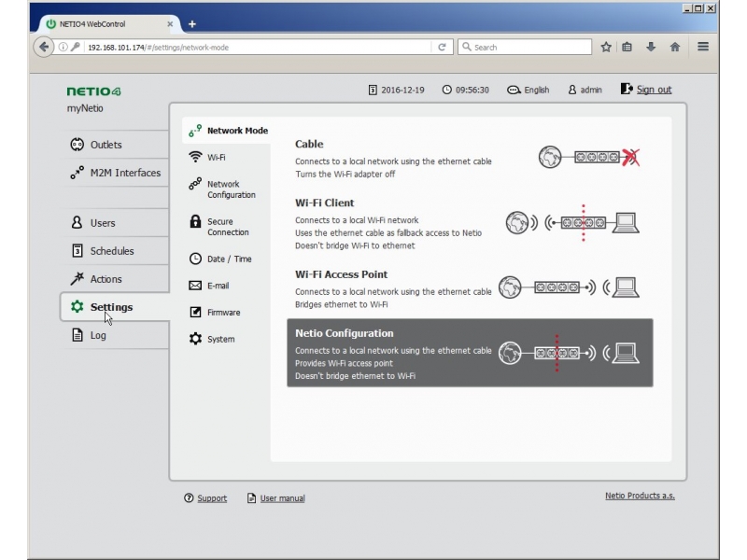Screen dimensions: 747x560
Task: Sign out of admin account
Action: pyautogui.click(x=654, y=90)
